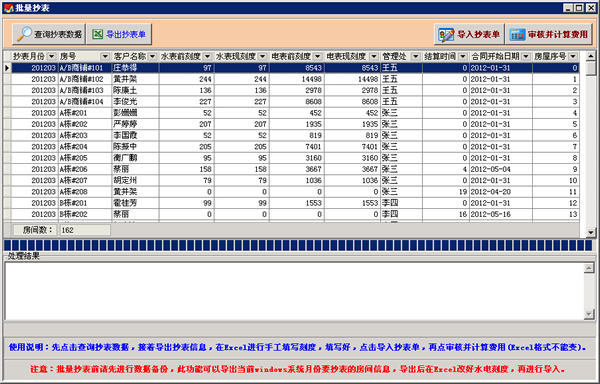Click the calculator icon on 审核并计算费用
Screen dimensions: 600x384
click(x=517, y=34)
